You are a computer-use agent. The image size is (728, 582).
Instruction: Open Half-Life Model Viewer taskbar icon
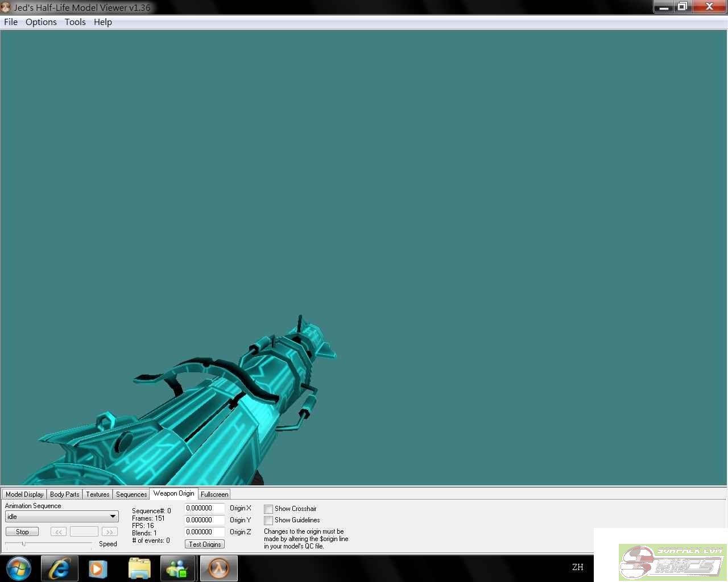pyautogui.click(x=219, y=568)
